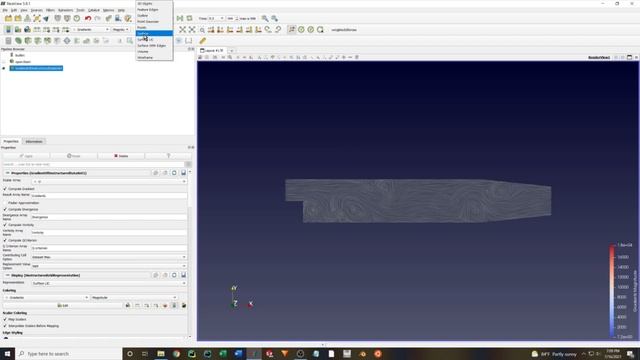Toggle the Compute Divergence checkbox
This screenshot has width=640, height=360.
(x=5, y=209)
